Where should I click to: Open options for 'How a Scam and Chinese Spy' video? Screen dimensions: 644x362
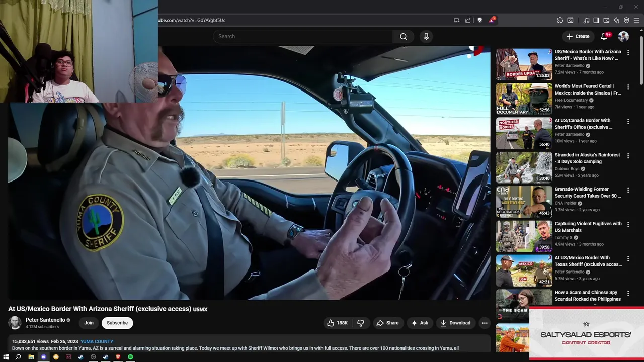click(628, 293)
